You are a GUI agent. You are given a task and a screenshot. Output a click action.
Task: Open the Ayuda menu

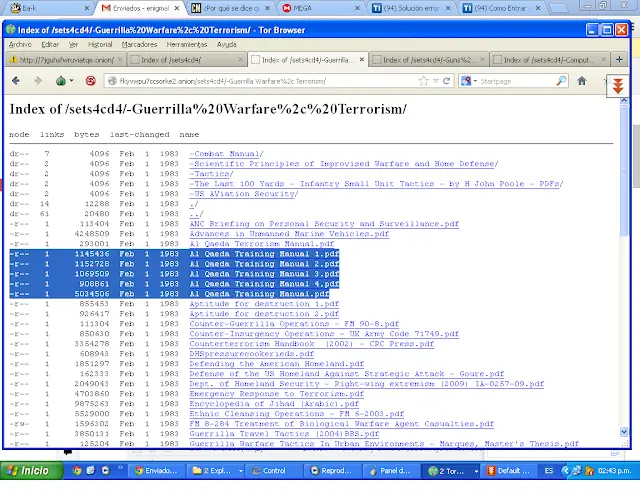pyautogui.click(x=227, y=44)
